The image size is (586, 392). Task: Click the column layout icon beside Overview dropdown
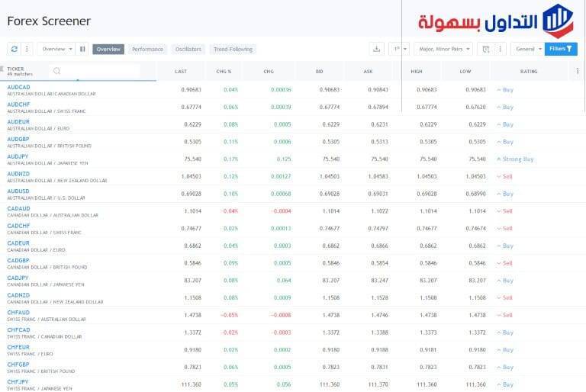pyautogui.click(x=82, y=49)
